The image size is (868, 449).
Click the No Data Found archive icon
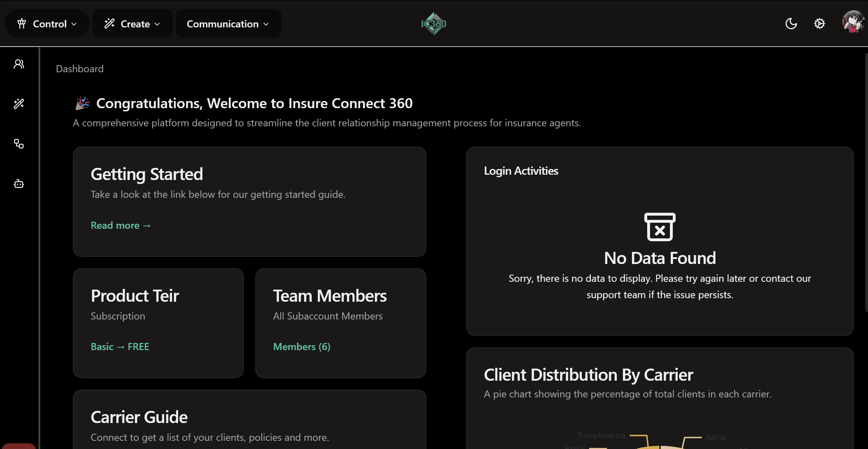click(x=660, y=227)
